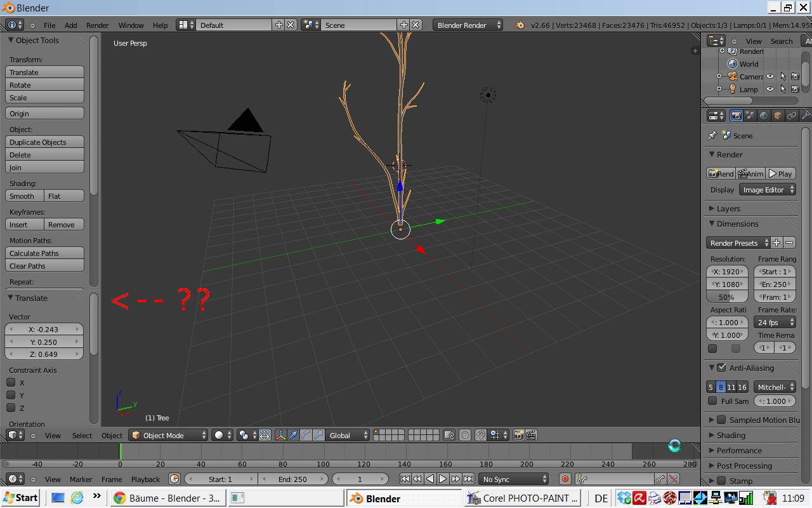Click the delete keyframes icon in timeline
812x508 pixels.
point(673,479)
